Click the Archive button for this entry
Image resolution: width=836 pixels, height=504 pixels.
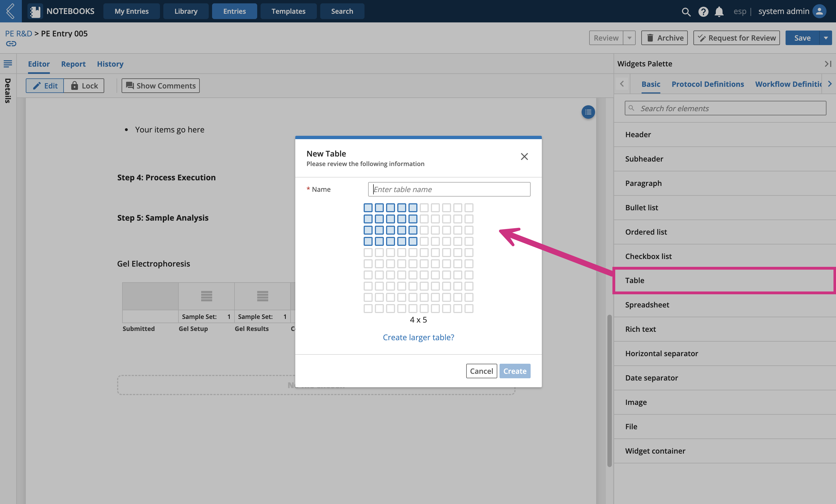click(x=664, y=37)
